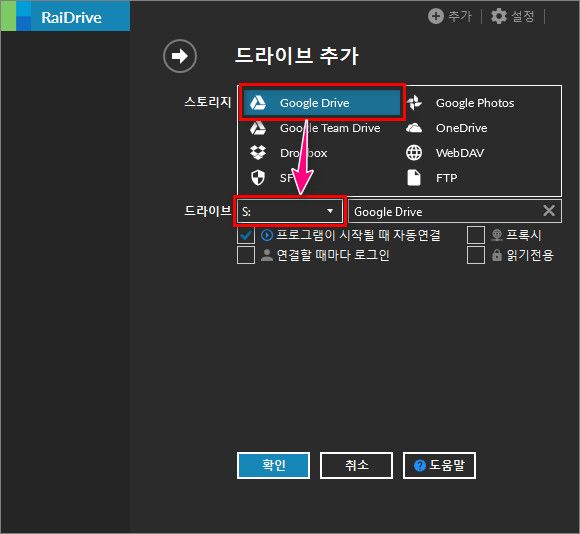Screen dimensions: 580x534
Task: Select the SFTP shield icon
Action: point(257,178)
